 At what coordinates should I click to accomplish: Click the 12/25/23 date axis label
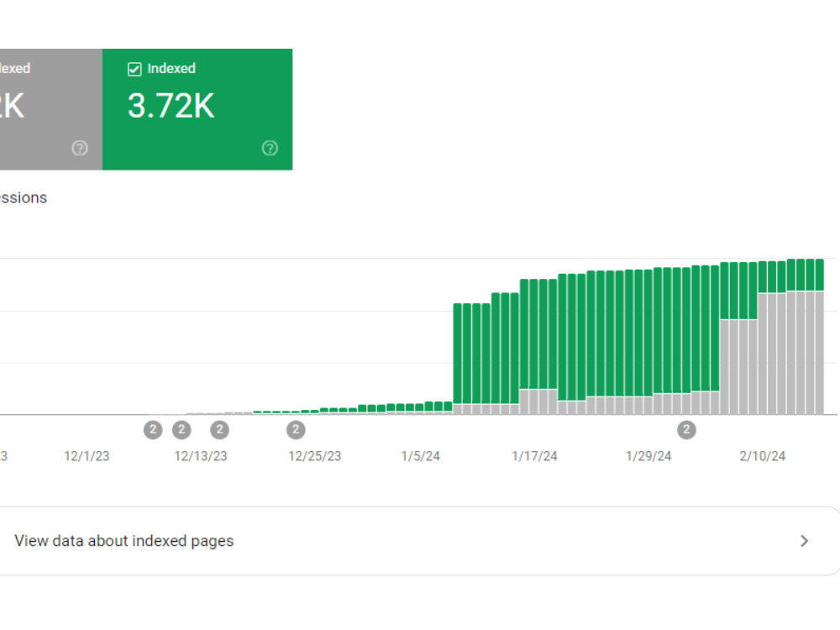coord(315,456)
